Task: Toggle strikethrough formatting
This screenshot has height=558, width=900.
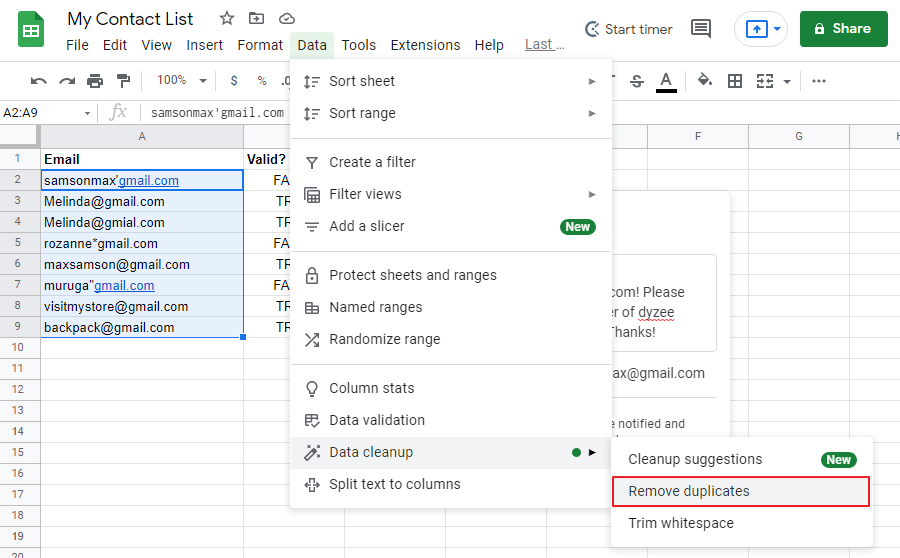Action: click(637, 81)
